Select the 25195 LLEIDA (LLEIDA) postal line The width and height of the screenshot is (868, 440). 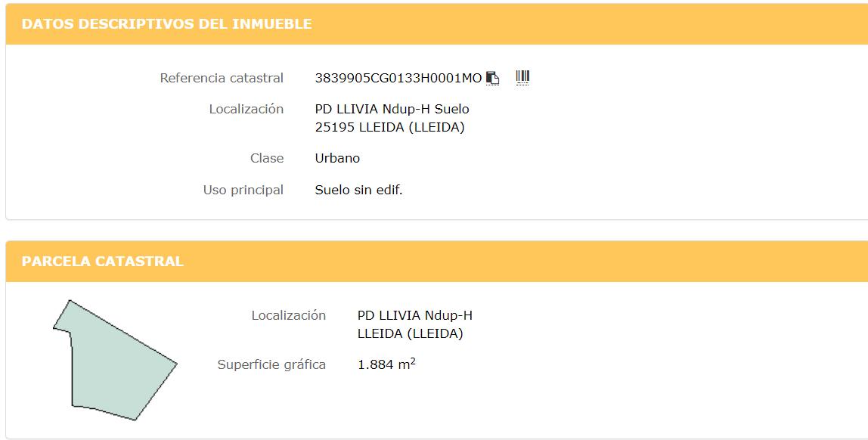coord(389,127)
